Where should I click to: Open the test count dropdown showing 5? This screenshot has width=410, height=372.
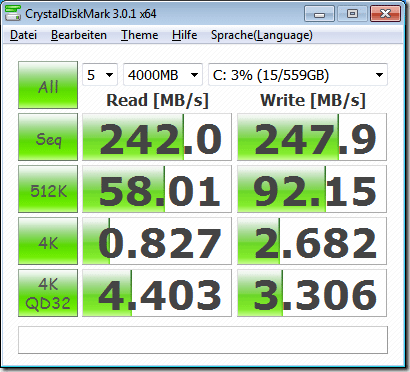(x=100, y=75)
